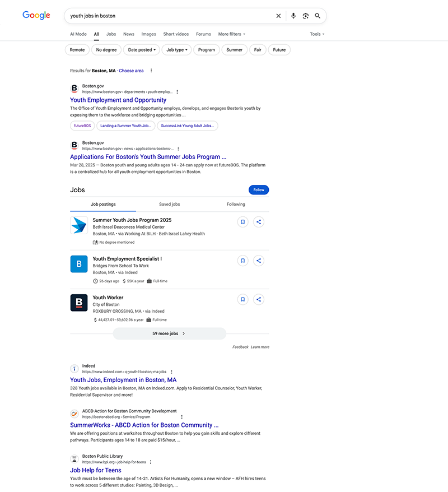The width and height of the screenshot is (448, 492).
Task: Open the Date posted dropdown
Action: point(142,50)
